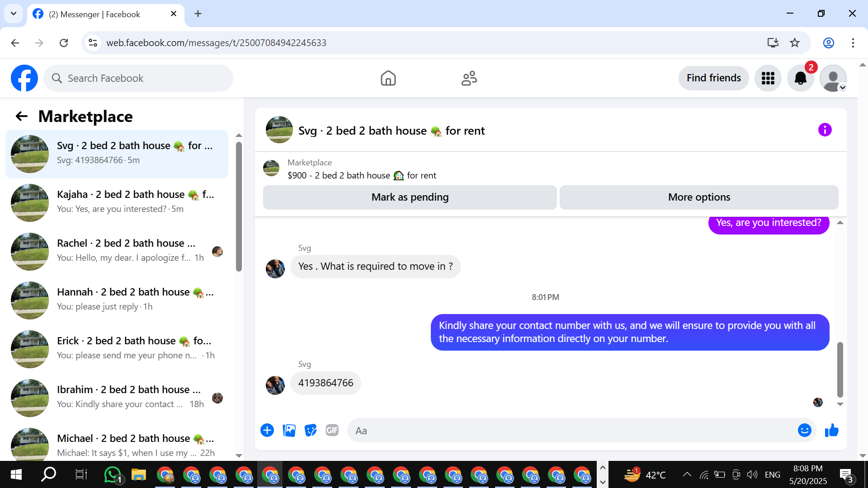Click the Find friends button

click(713, 78)
